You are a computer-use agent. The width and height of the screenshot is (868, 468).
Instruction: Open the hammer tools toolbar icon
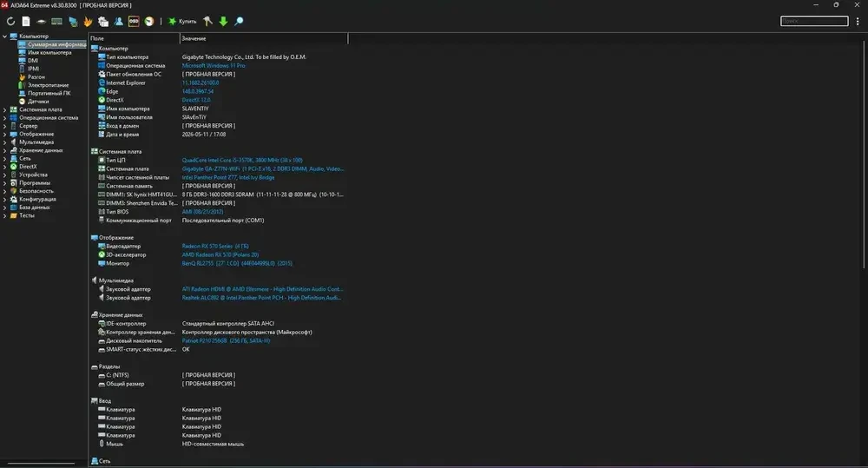tap(207, 21)
